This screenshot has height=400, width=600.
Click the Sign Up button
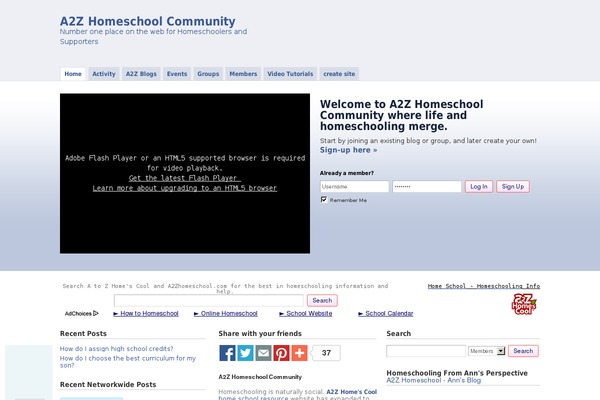tap(513, 186)
